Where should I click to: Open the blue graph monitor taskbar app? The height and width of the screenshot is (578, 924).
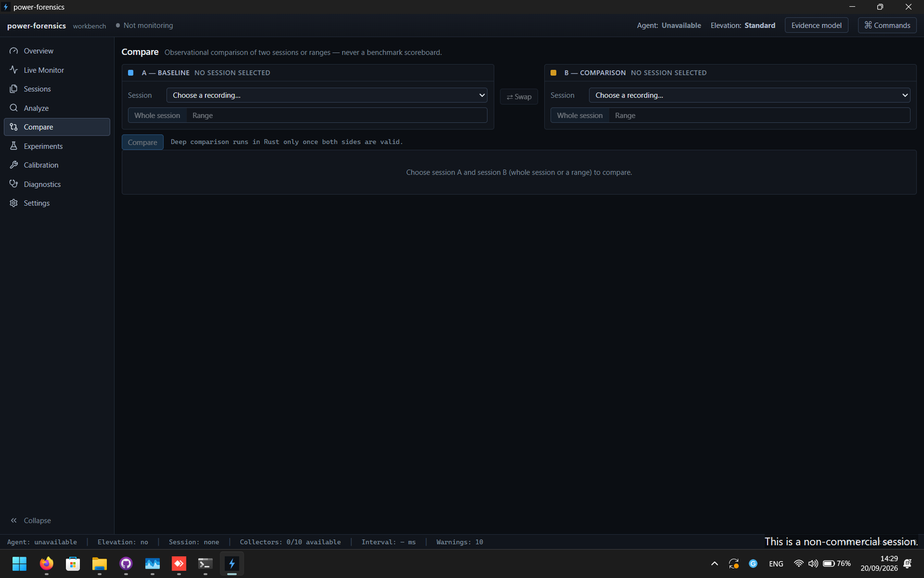click(x=152, y=564)
